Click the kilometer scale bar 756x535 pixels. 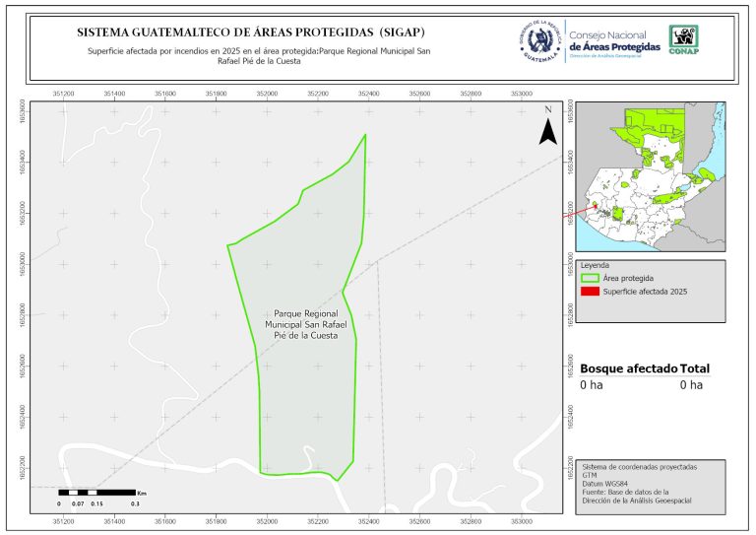click(x=96, y=492)
